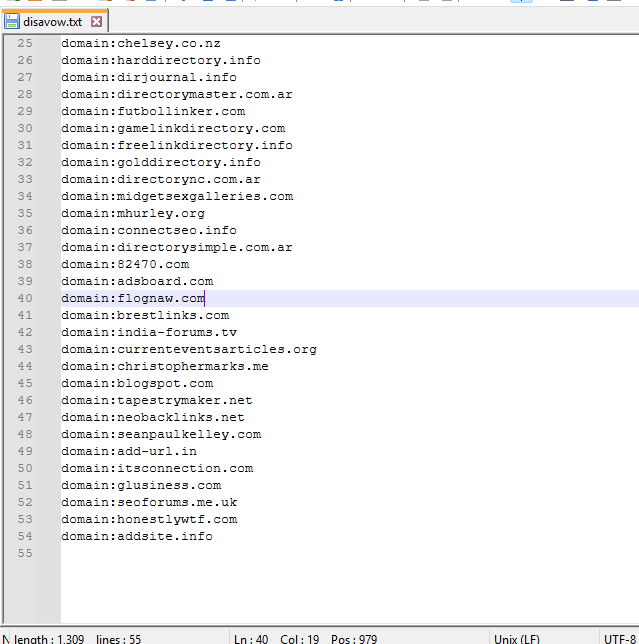
Task: Click on domain:itsconnection.com
Action: (157, 469)
